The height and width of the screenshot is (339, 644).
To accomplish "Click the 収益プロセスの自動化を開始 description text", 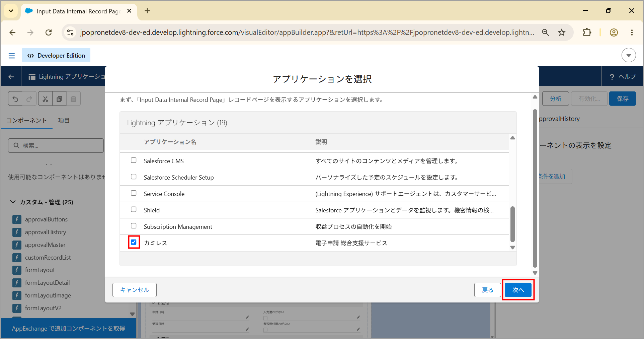I will pyautogui.click(x=353, y=226).
